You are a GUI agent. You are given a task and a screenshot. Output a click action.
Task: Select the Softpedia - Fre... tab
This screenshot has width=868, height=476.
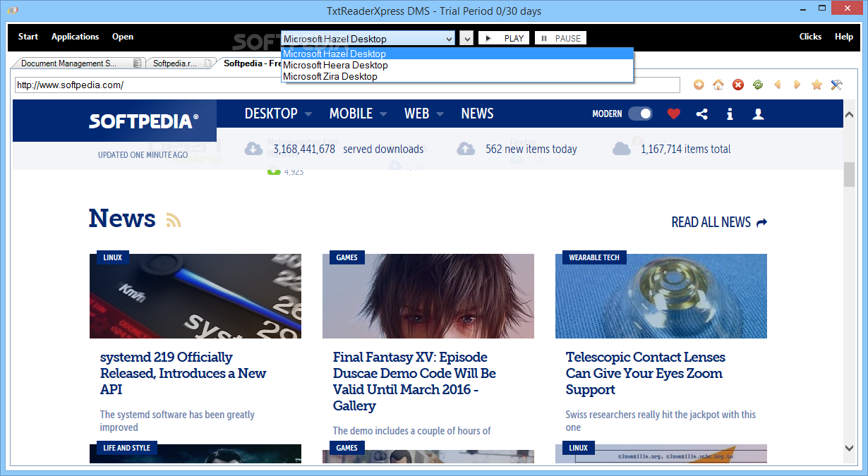[252, 63]
